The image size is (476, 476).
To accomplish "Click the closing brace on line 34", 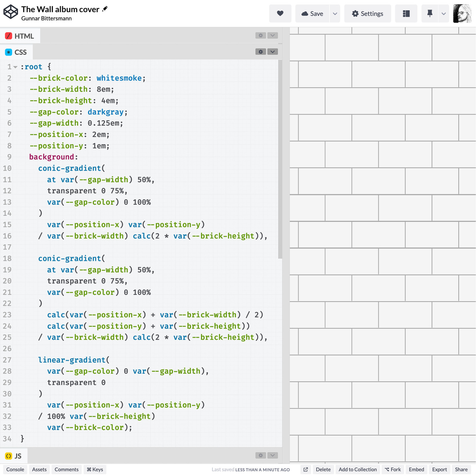I will [22, 439].
